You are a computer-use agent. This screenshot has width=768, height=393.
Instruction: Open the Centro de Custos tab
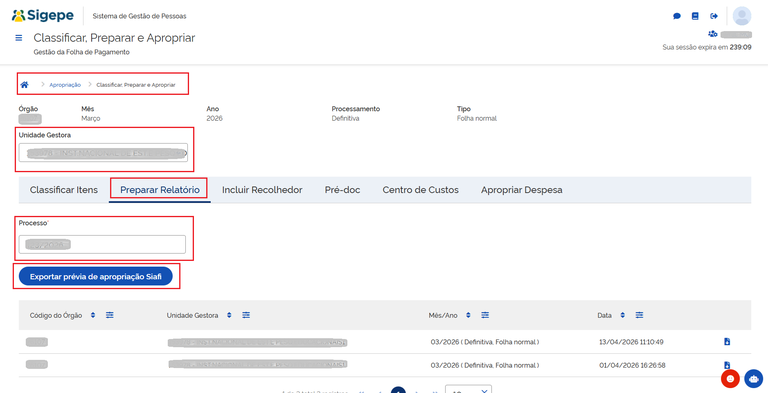[x=420, y=190]
